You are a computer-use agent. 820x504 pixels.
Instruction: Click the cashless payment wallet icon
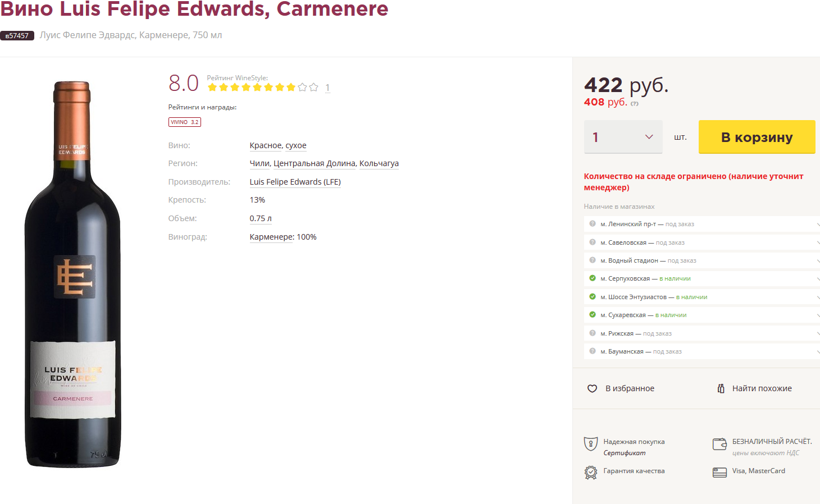coord(719,444)
